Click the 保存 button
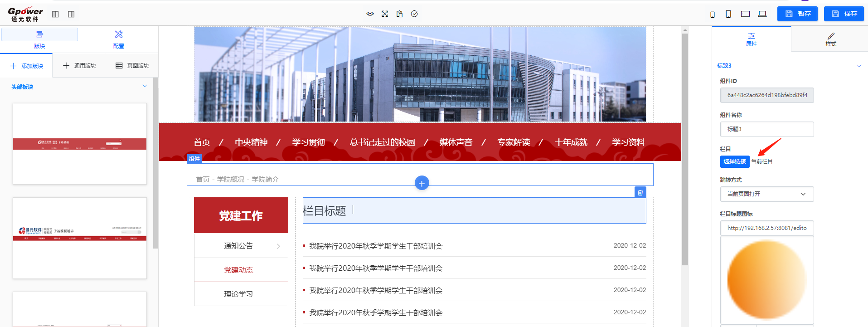 (x=844, y=14)
